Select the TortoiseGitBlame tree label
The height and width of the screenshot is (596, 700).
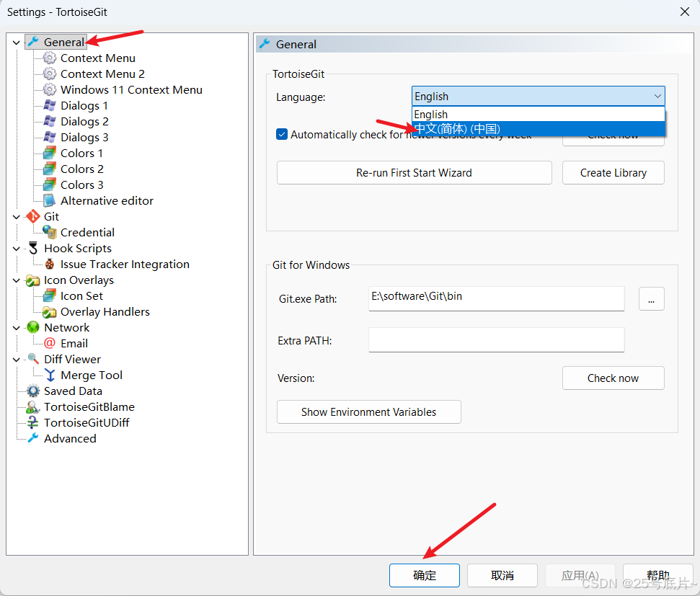(89, 406)
